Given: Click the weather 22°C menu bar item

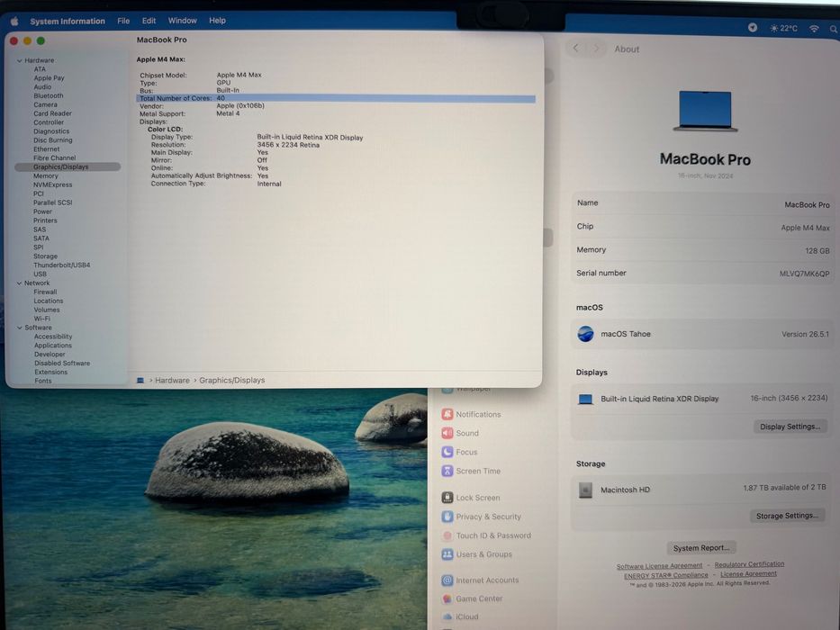Looking at the screenshot, I should point(783,28).
